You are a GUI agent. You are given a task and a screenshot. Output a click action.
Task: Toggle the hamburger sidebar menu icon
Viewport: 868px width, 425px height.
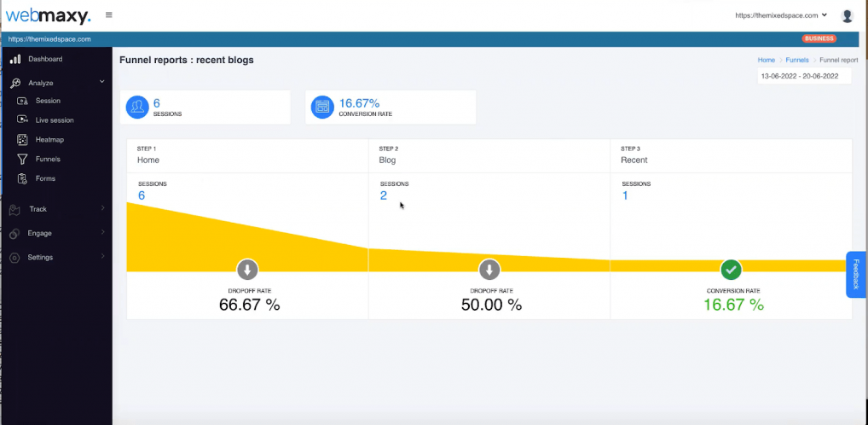[x=109, y=15]
